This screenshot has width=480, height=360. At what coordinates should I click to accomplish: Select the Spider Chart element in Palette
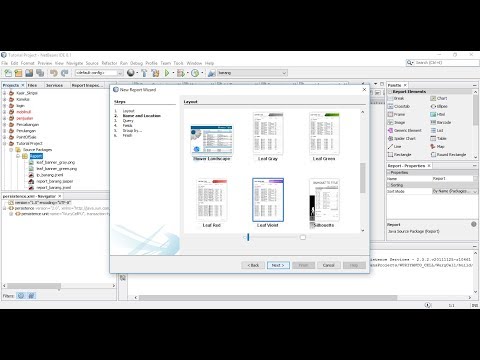[402, 138]
